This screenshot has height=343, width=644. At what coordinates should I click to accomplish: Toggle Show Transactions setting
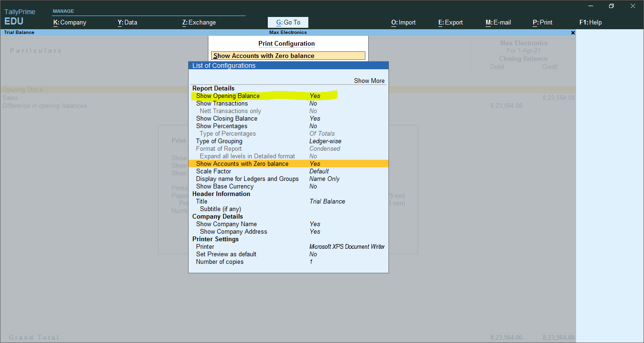point(288,103)
